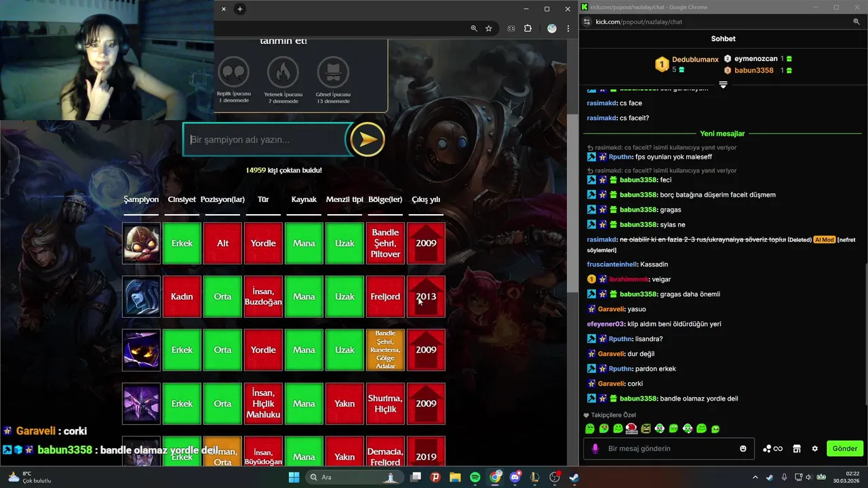Screen dimensions: 868x488
Task: Click the '2013' release year cell
Action: coord(426,297)
